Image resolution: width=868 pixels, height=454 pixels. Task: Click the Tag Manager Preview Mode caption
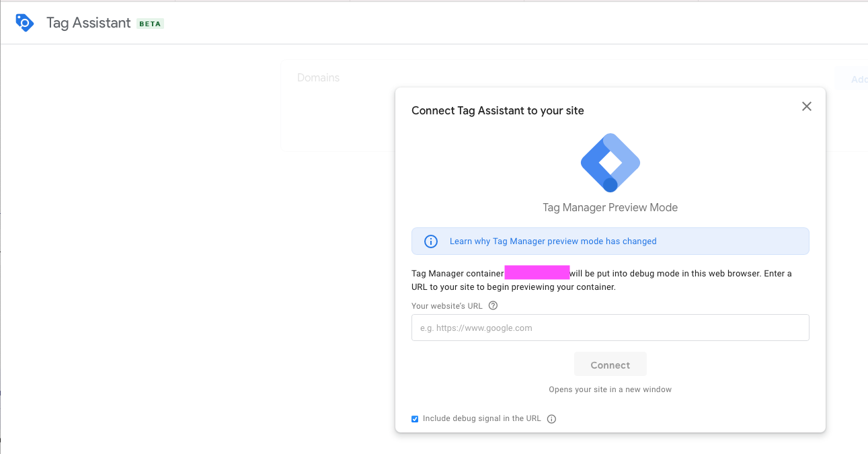(610, 208)
